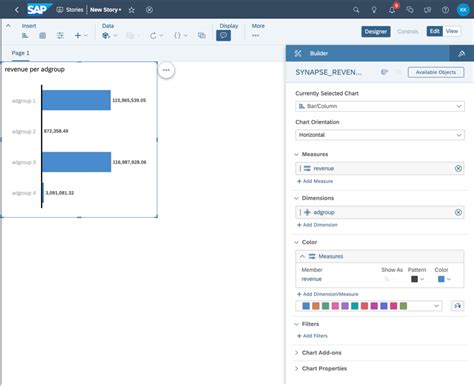The width and height of the screenshot is (474, 386).
Task: Go back using the header back arrow
Action: coord(17,10)
